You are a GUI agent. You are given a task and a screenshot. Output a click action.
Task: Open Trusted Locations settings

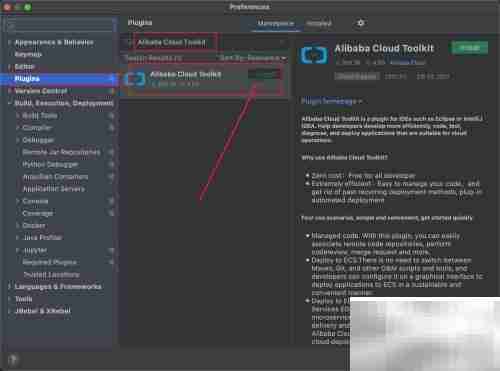click(51, 275)
